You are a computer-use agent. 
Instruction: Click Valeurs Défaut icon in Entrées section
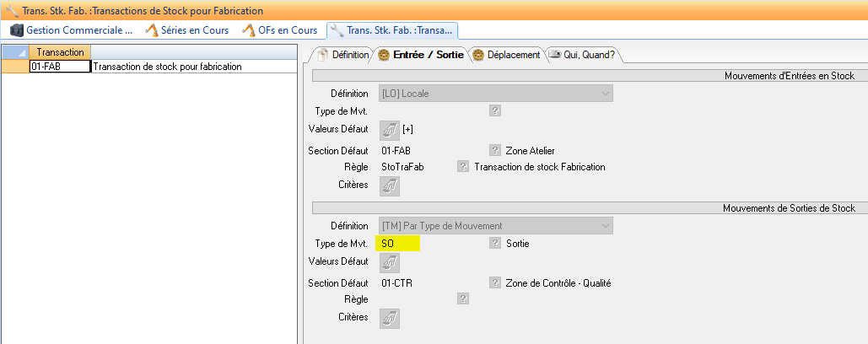click(x=389, y=130)
